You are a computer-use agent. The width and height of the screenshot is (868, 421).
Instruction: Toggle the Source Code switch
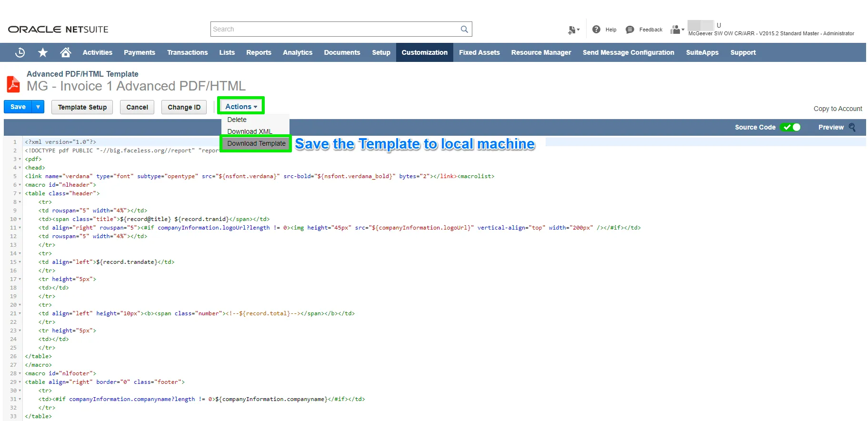click(790, 127)
